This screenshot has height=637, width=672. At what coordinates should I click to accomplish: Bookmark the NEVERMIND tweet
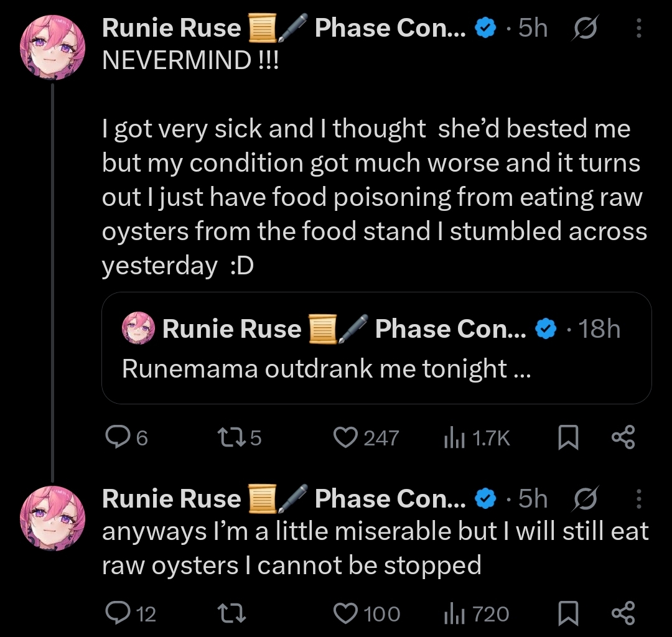[568, 437]
